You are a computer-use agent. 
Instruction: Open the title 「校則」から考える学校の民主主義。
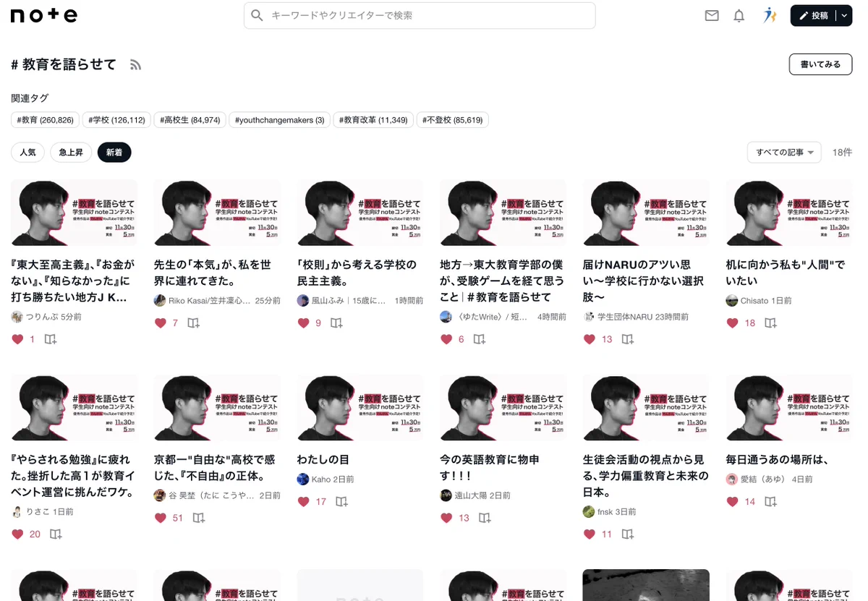click(357, 273)
